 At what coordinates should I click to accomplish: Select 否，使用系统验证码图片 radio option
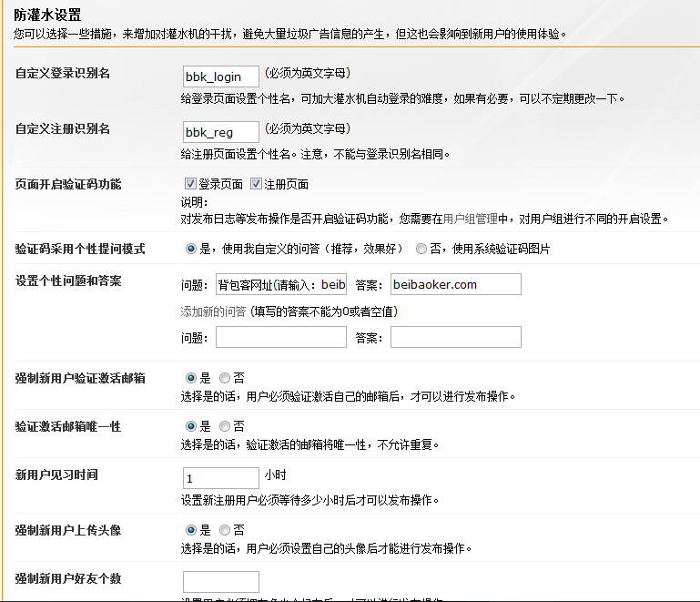421,249
